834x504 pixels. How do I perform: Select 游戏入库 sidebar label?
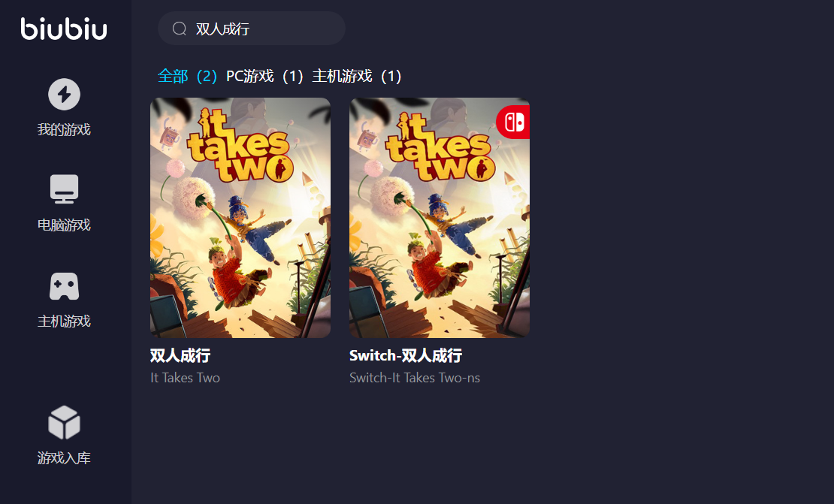pyautogui.click(x=65, y=457)
